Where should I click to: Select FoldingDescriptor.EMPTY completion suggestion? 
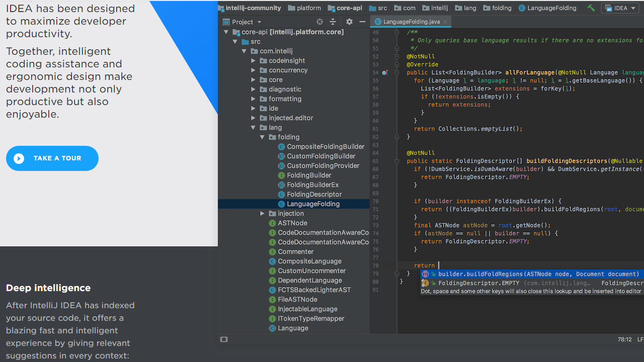[532, 283]
